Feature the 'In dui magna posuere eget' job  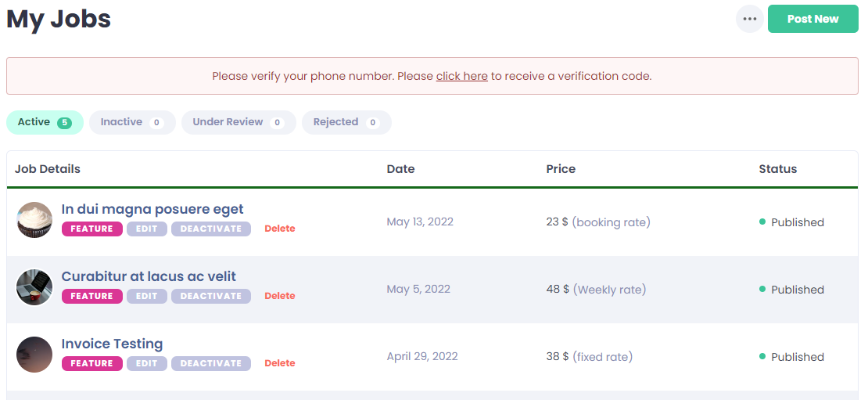pyautogui.click(x=92, y=229)
